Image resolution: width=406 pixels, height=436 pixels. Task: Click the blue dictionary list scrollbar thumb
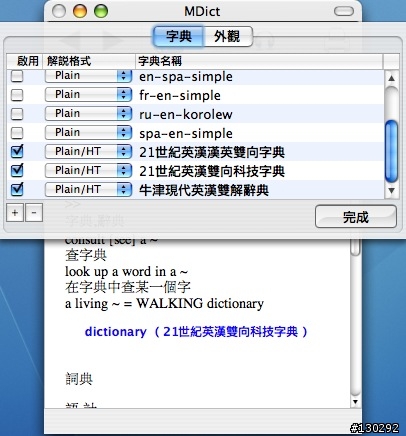click(x=391, y=152)
